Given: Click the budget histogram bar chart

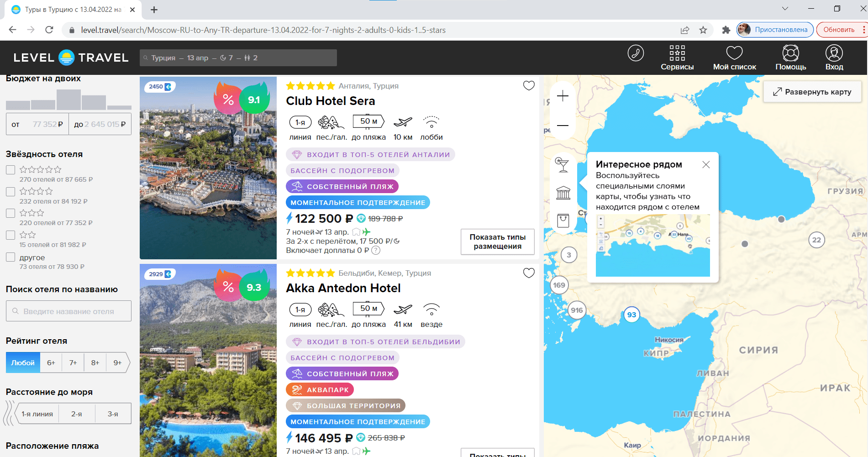Looking at the screenshot, I should pos(68,100).
